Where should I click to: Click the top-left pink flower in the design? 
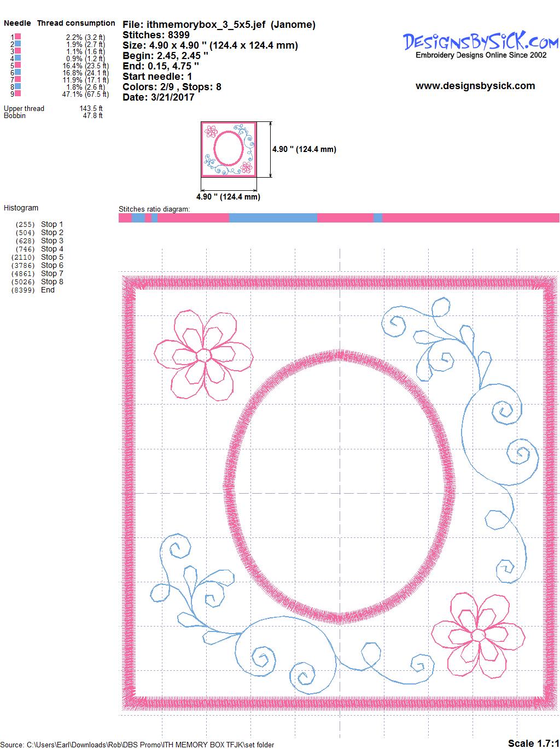203,355
